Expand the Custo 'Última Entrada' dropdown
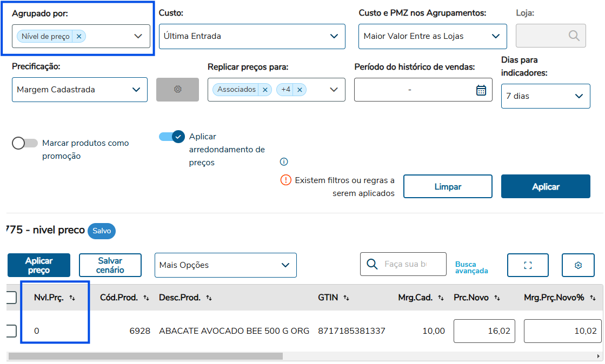605x364 pixels. pyautogui.click(x=252, y=36)
